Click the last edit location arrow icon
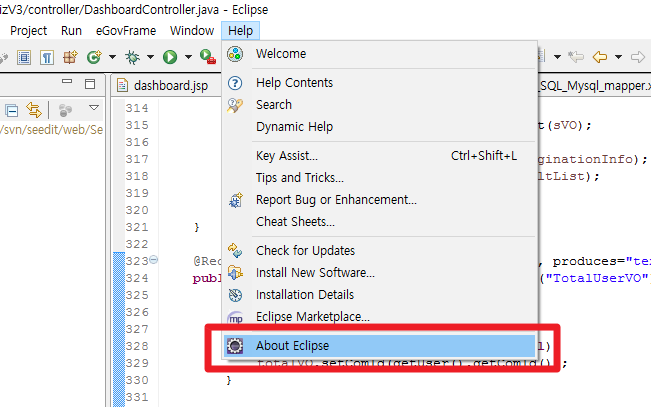This screenshot has height=407, width=651. (576, 56)
